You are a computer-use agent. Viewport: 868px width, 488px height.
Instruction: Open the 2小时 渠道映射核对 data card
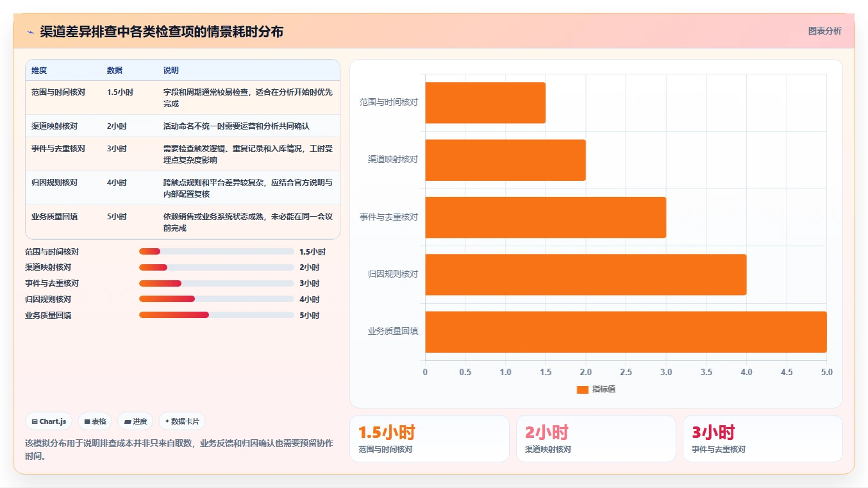(x=596, y=439)
